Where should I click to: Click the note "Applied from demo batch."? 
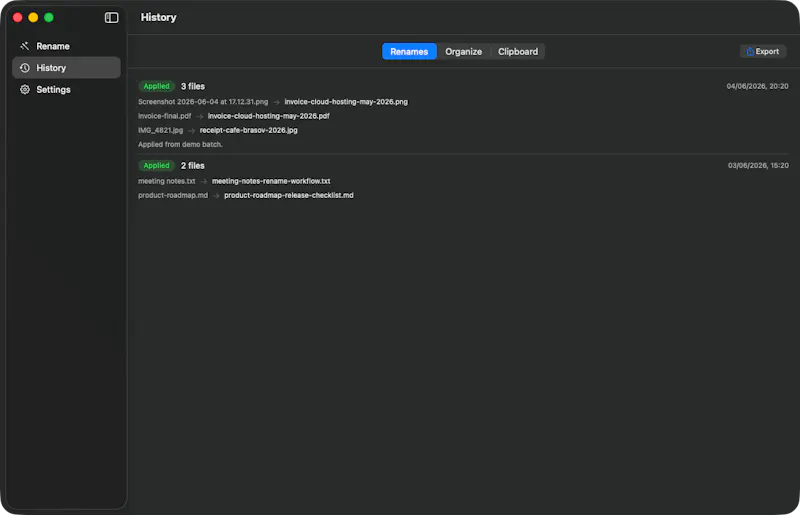(180, 144)
